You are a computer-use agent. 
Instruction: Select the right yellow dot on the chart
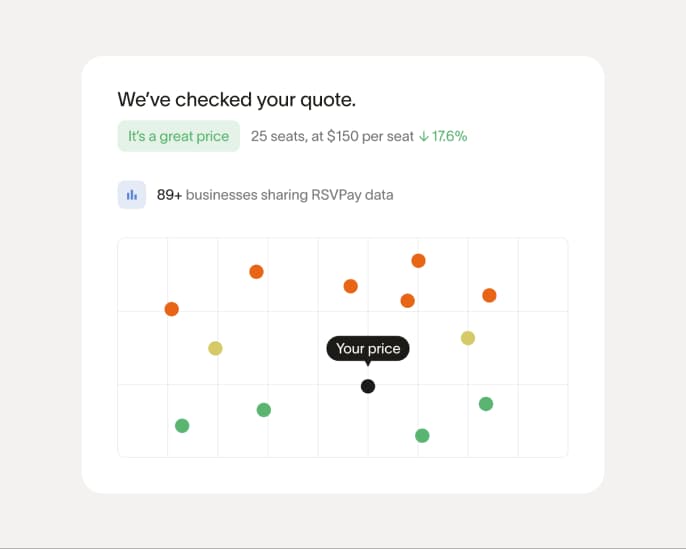click(x=467, y=338)
